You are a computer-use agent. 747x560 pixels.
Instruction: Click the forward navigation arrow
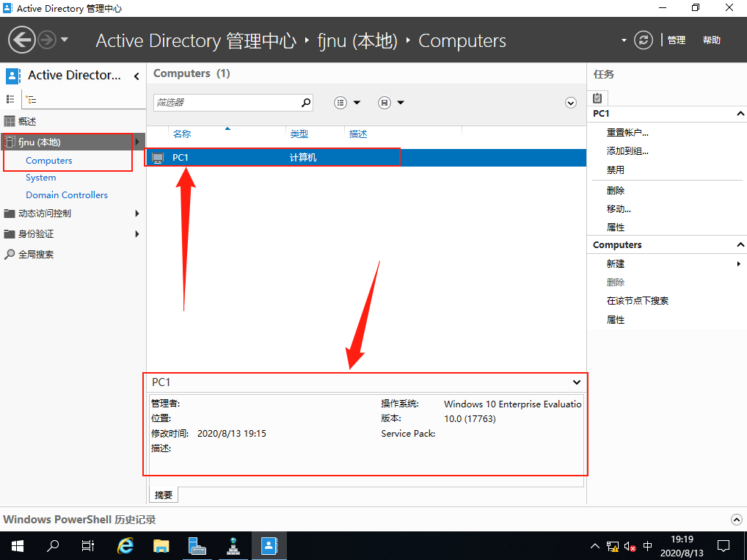[x=47, y=40]
